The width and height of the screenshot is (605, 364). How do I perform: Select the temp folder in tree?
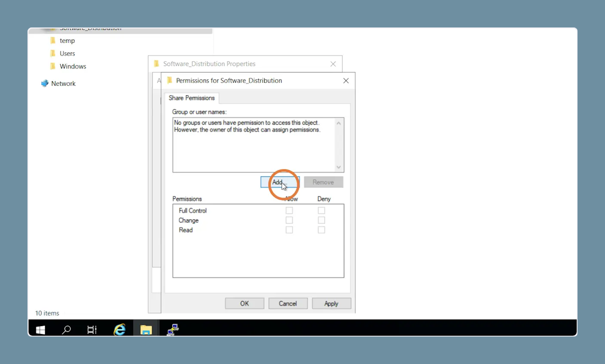pyautogui.click(x=67, y=41)
